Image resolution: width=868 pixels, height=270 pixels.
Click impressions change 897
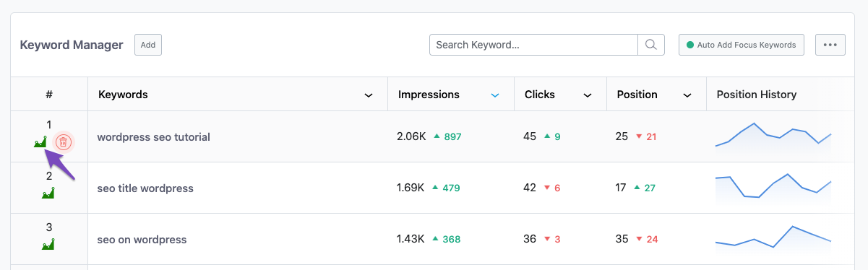tap(452, 136)
